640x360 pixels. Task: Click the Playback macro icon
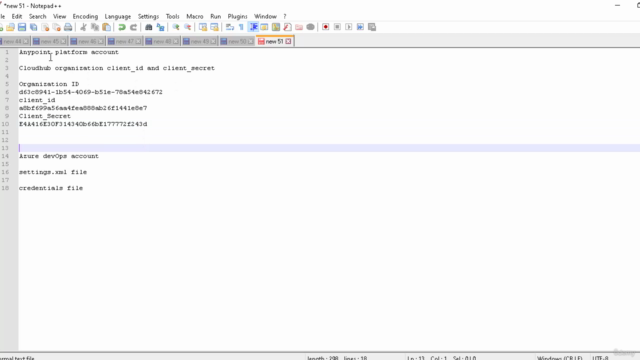[x=349, y=27]
